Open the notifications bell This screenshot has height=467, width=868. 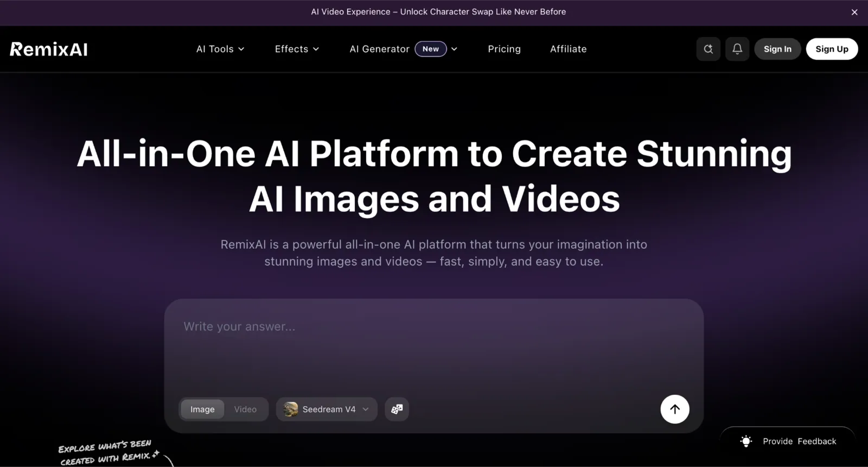click(737, 49)
